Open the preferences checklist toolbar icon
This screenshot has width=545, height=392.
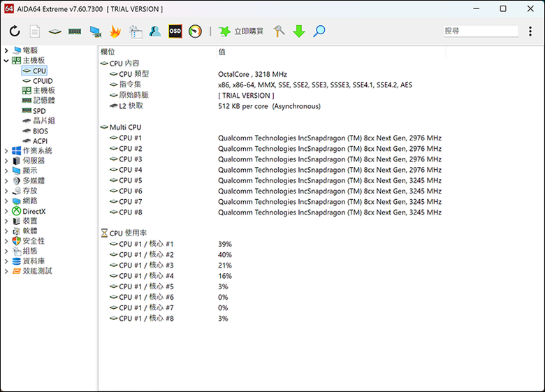point(136,31)
